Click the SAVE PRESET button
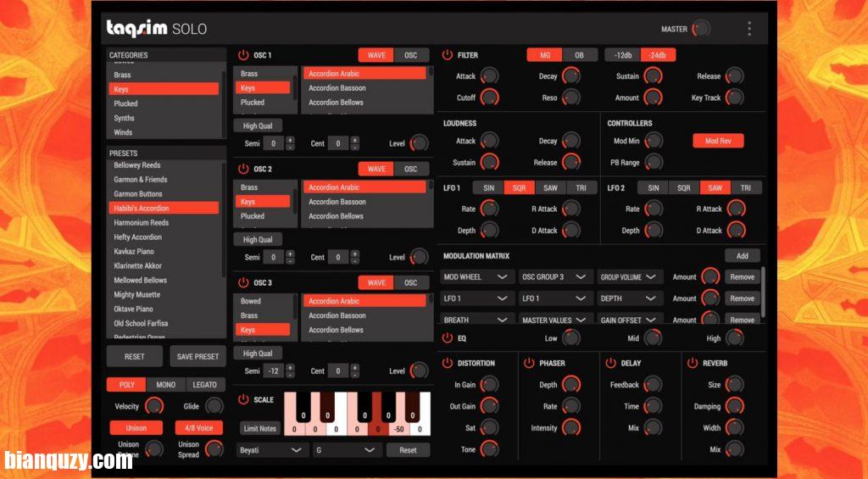This screenshot has height=479, width=868. [198, 357]
